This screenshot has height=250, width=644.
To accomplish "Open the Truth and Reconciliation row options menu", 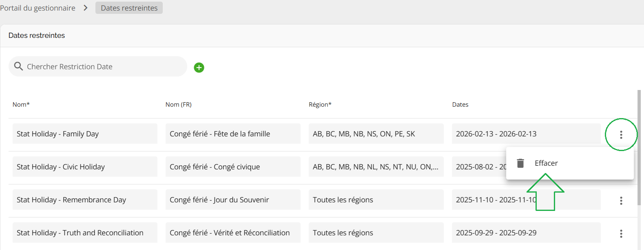I will coord(621,233).
